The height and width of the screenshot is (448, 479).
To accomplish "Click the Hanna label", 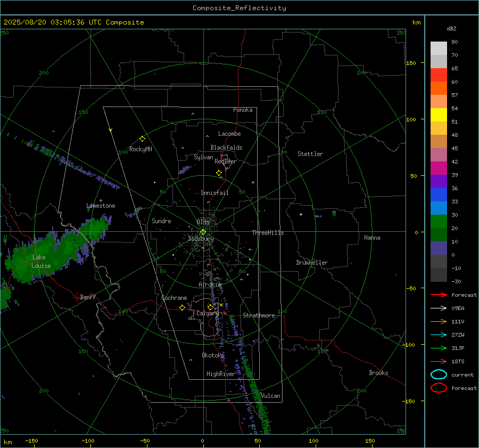I will [x=372, y=238].
